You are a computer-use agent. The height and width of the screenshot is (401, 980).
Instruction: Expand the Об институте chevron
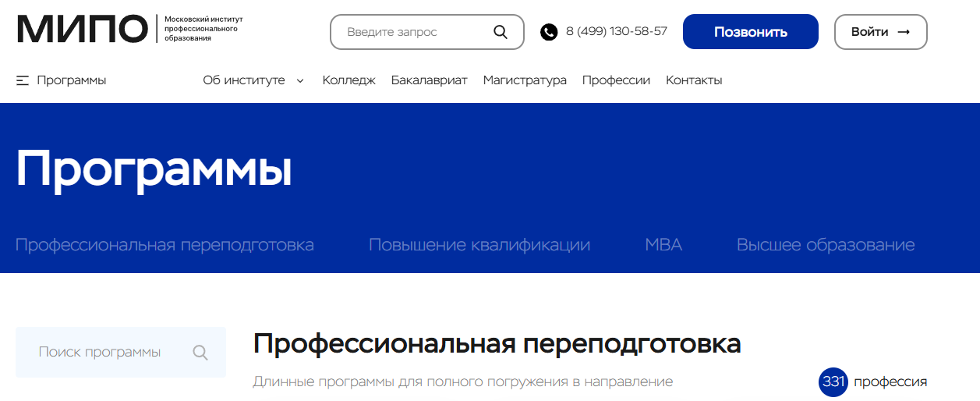pyautogui.click(x=300, y=80)
